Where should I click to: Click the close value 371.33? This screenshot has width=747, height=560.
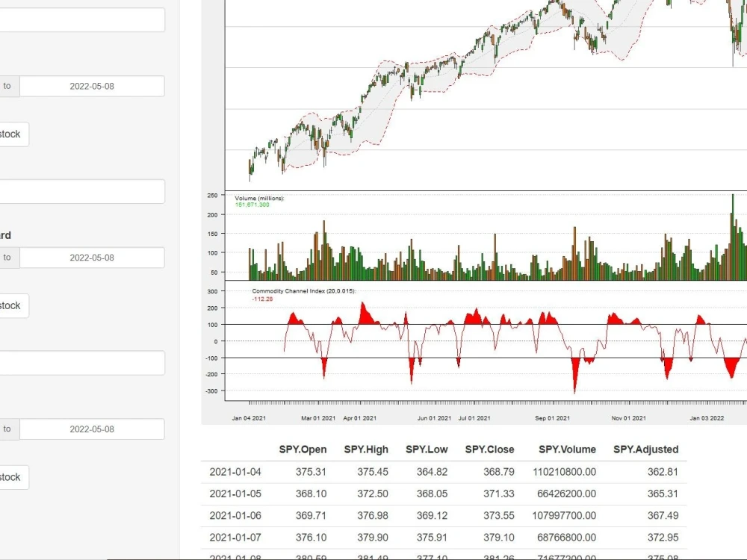tap(499, 494)
